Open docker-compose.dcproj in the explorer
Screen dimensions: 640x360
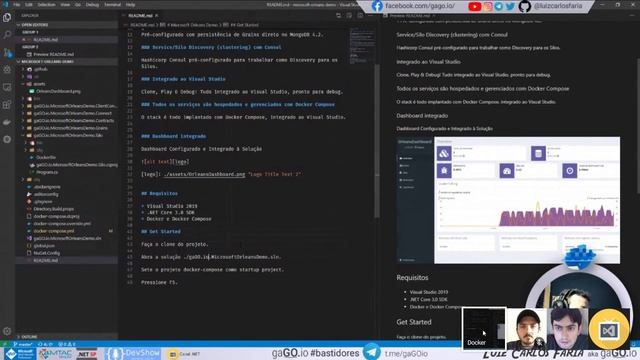pos(56,216)
